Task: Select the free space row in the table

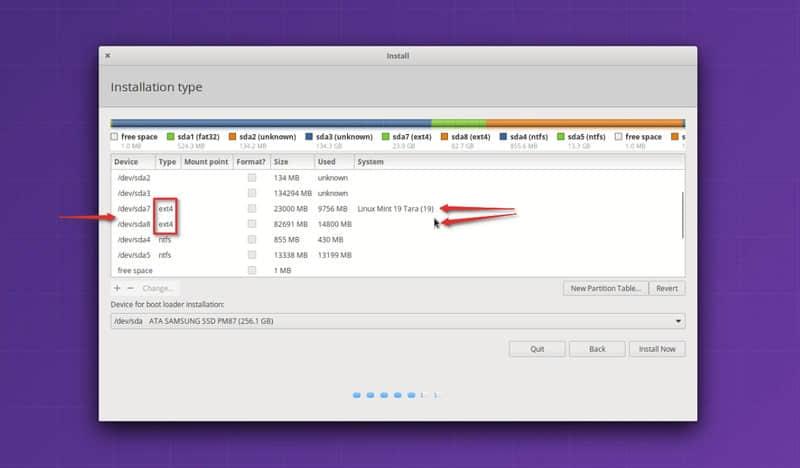Action: point(398,270)
